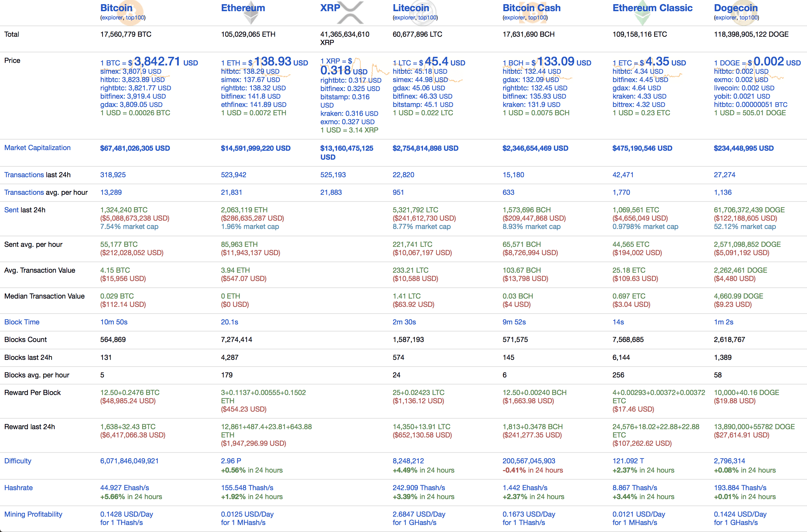
Task: Click Ethereum Classic transactions value 42,471
Action: (623, 175)
